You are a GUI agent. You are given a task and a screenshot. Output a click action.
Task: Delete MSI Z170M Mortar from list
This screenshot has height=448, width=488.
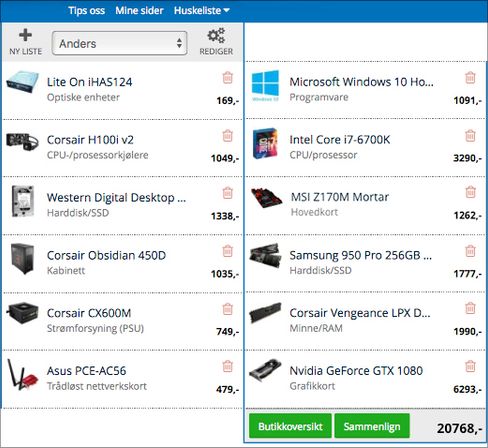point(470,192)
